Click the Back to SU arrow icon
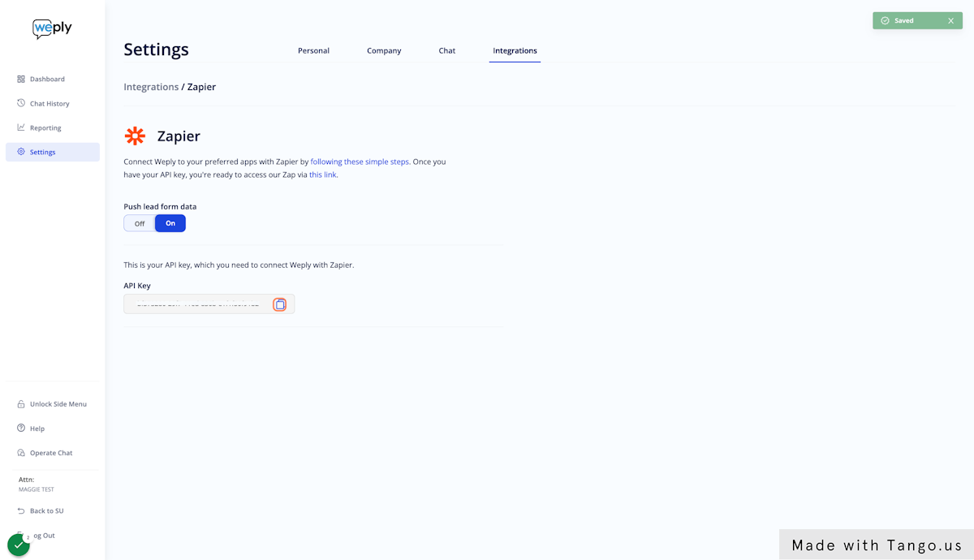 [x=21, y=510]
